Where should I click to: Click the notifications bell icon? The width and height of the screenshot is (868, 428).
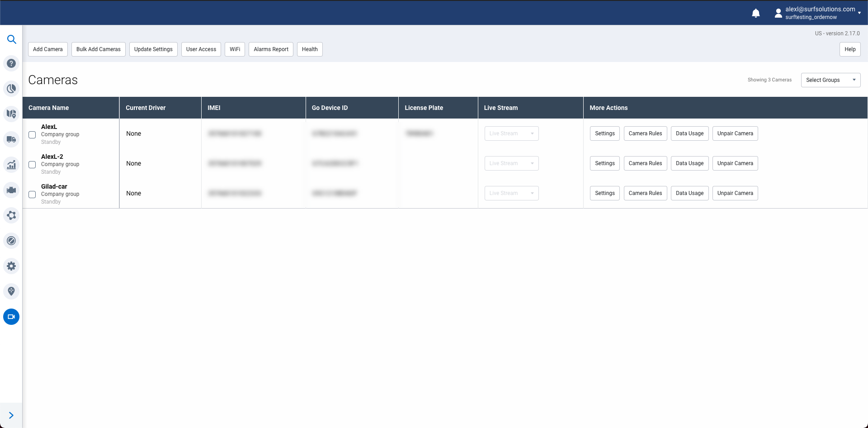tap(755, 13)
